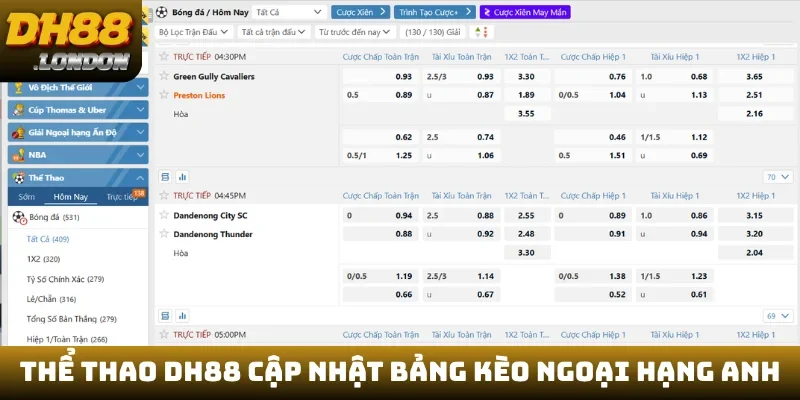Open score table icon under Green Gully match
The width and height of the screenshot is (800, 400).
pos(165,177)
